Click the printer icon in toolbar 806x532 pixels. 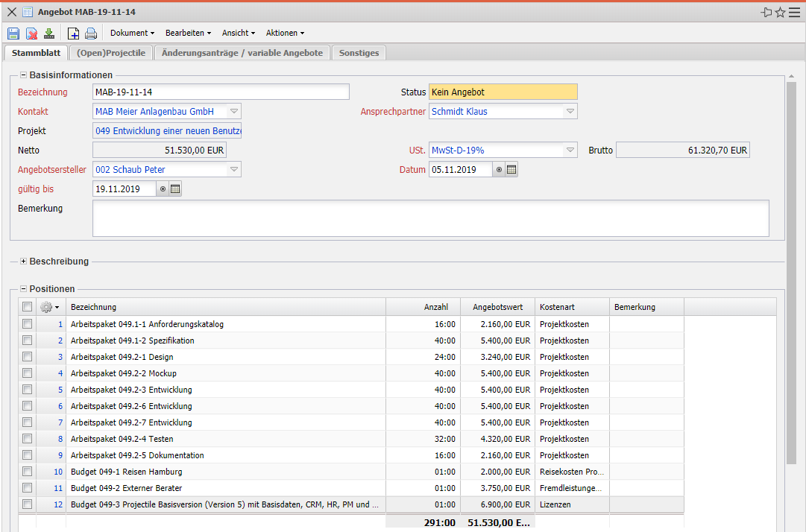(x=91, y=33)
